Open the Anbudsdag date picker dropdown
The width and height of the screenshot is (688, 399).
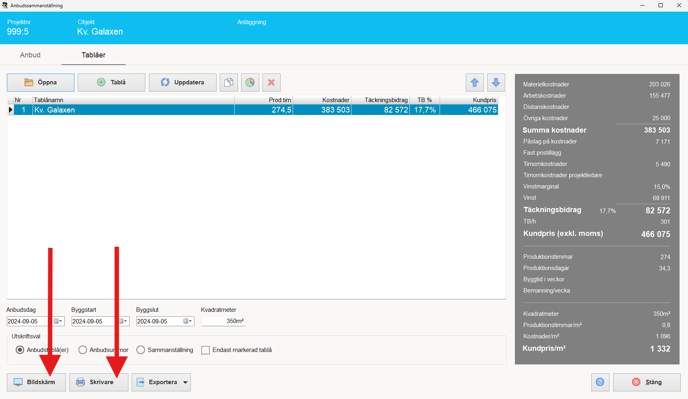pyautogui.click(x=58, y=321)
